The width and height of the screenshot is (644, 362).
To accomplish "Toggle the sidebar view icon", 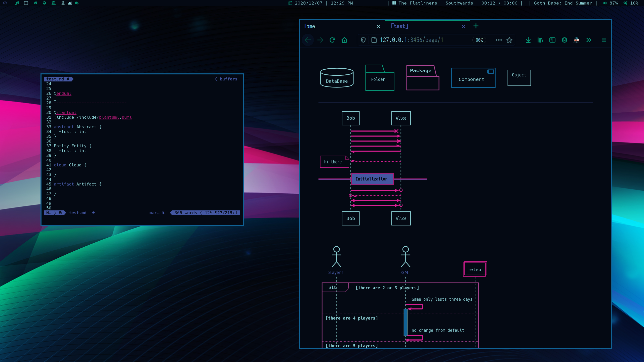I will 552,40.
